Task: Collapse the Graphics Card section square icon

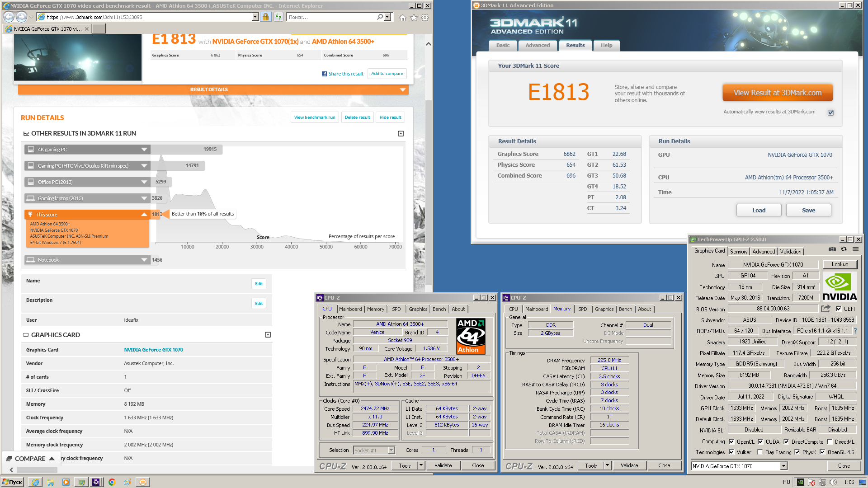Action: click(268, 335)
